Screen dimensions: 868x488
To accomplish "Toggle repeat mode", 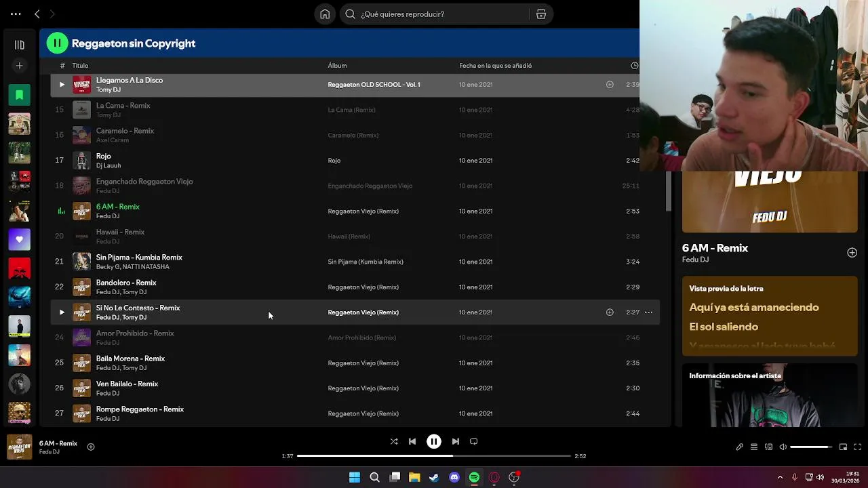I will pos(474,441).
